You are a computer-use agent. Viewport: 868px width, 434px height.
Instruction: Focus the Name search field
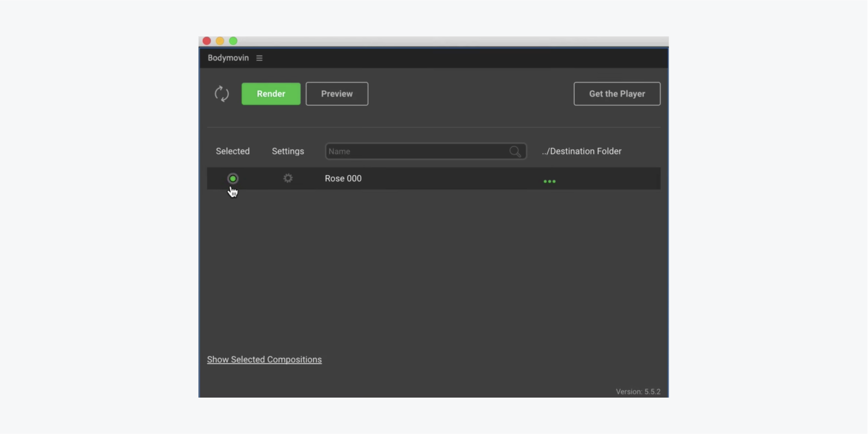(426, 151)
